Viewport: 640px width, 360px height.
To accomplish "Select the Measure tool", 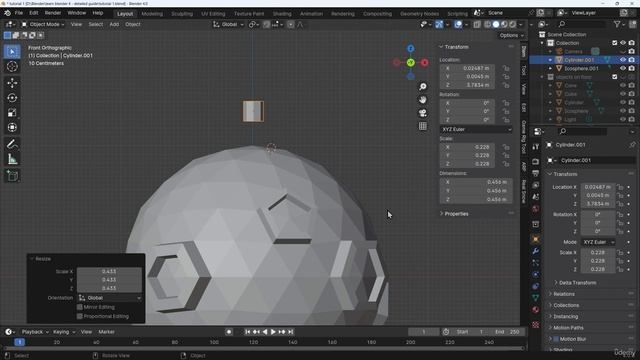I will 12,159.
